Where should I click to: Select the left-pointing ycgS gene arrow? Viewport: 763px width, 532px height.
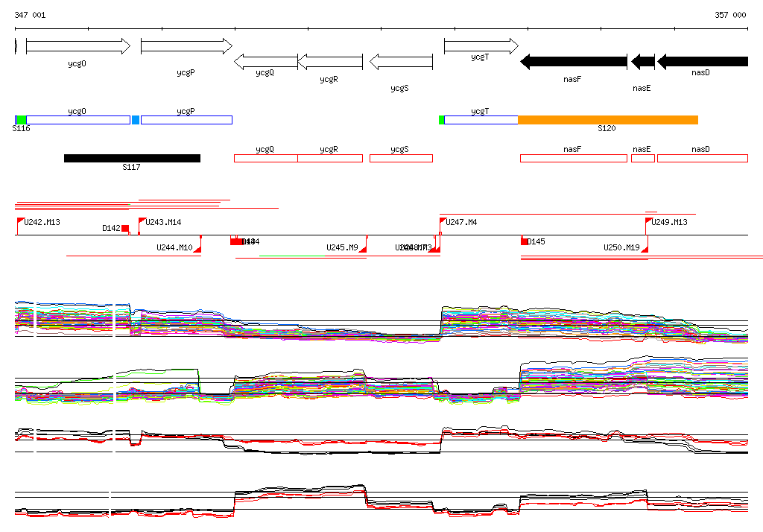[401, 61]
